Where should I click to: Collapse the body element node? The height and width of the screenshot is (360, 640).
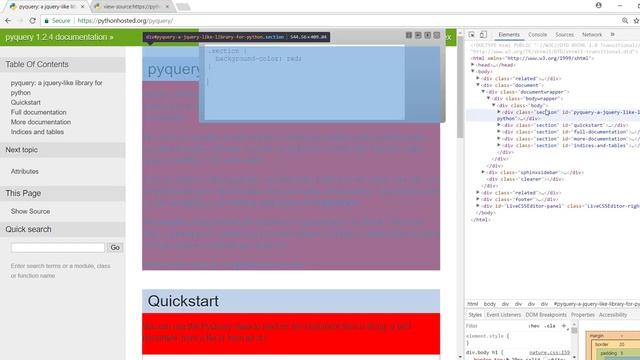(473, 71)
